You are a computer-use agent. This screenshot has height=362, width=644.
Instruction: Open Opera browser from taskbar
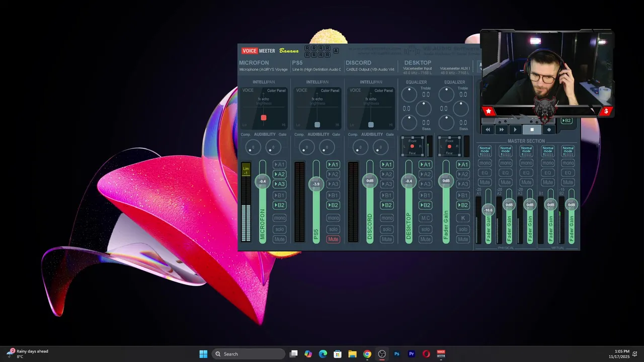[426, 354]
